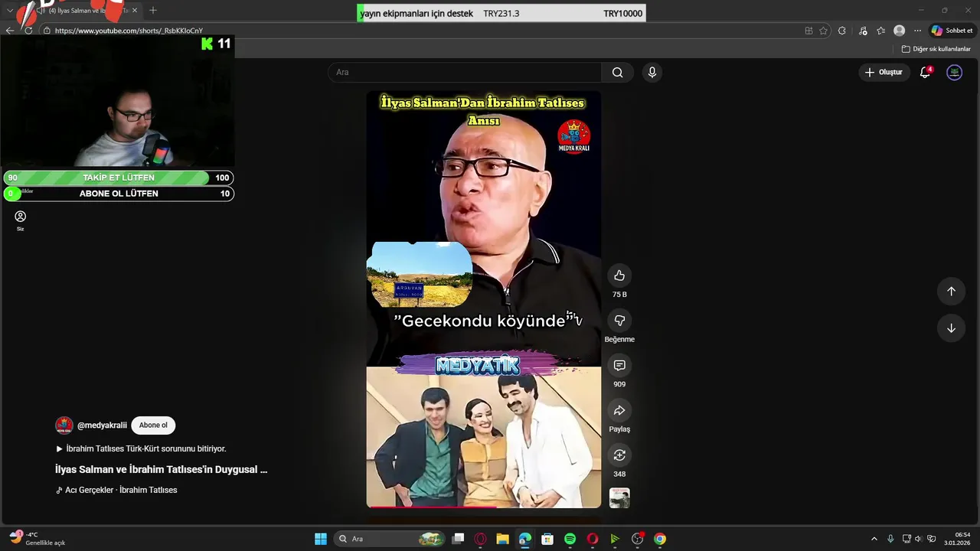Click the taskbar Ara search box
The image size is (980, 551).
pyautogui.click(x=390, y=539)
